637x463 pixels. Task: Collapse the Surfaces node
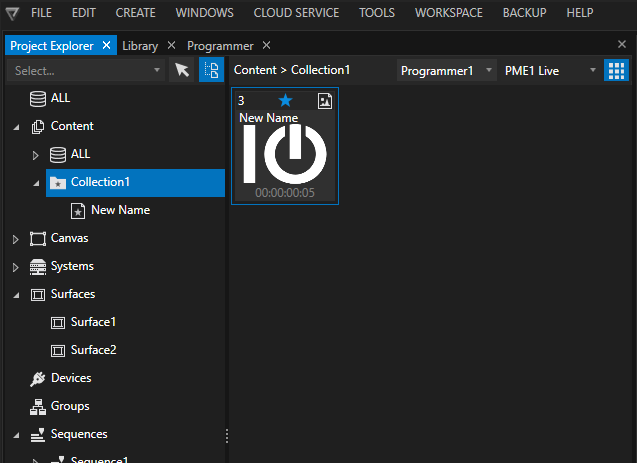(x=16, y=295)
